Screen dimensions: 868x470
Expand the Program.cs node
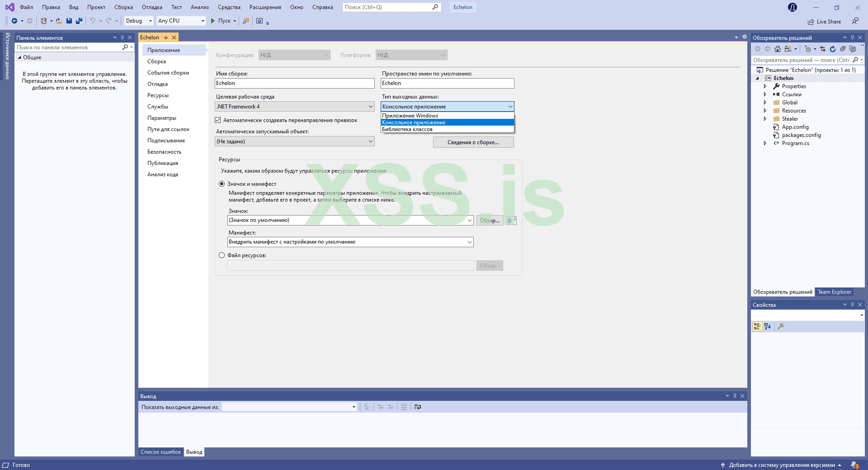765,143
